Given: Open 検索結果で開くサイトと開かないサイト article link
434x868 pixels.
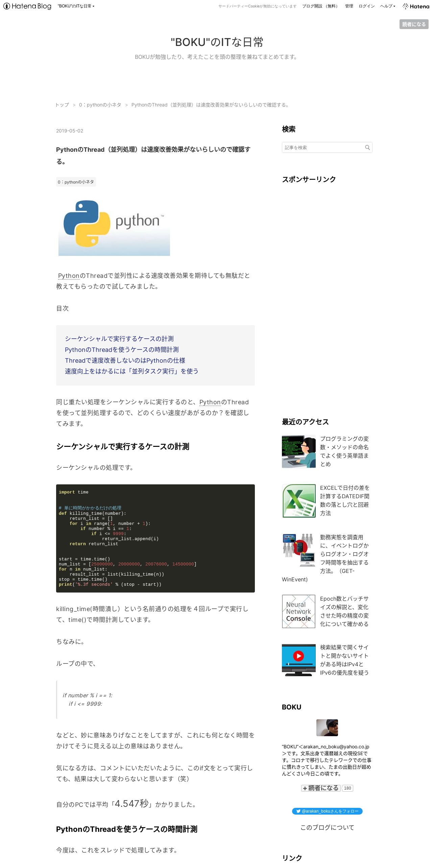Looking at the screenshot, I should pyautogui.click(x=344, y=660).
